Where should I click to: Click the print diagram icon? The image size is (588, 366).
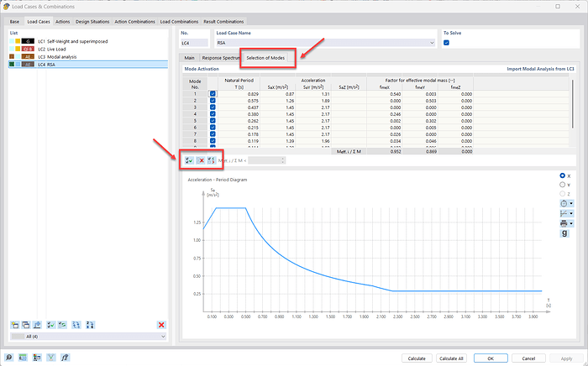pos(561,223)
